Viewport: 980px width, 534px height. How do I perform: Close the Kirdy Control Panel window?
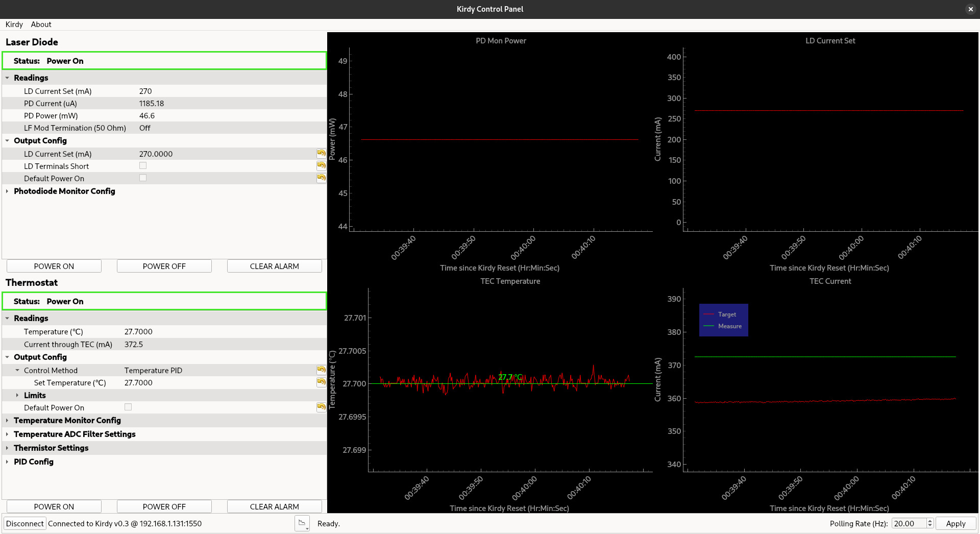point(970,9)
